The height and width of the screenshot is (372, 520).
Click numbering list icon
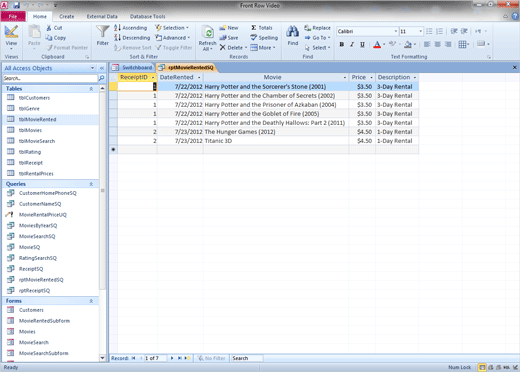(x=439, y=31)
